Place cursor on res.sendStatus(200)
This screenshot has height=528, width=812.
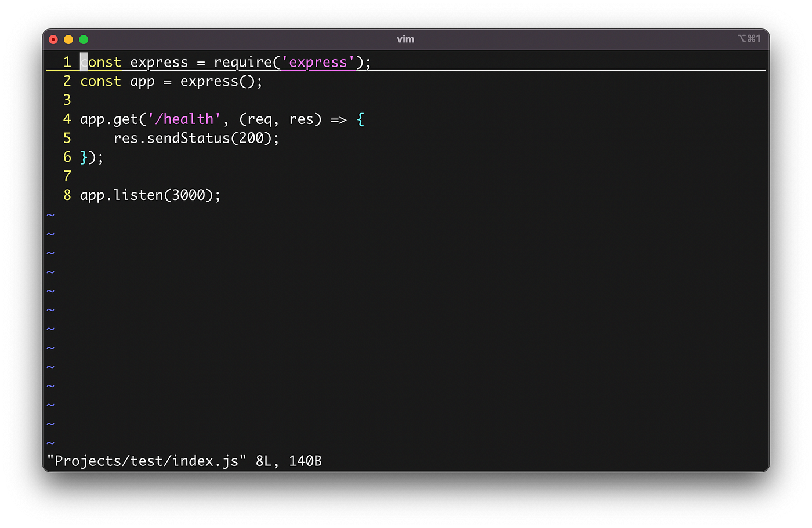tap(196, 138)
